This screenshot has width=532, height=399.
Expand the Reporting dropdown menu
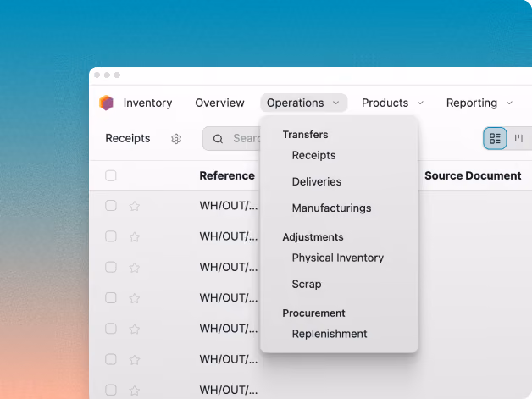(x=479, y=103)
